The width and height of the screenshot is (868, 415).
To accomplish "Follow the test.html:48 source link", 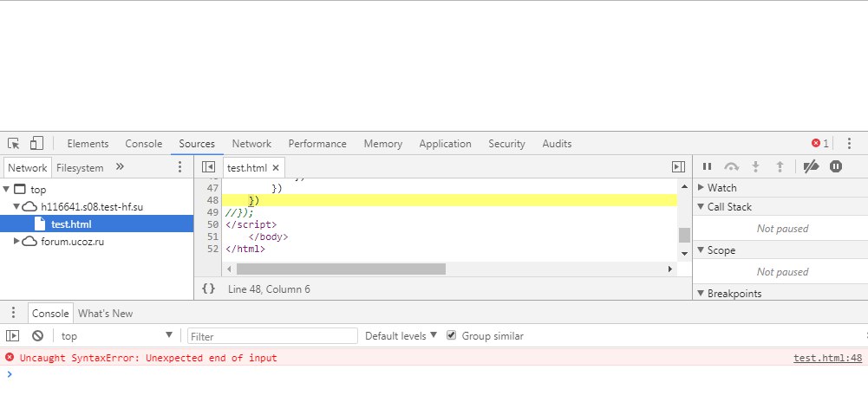I will click(827, 358).
